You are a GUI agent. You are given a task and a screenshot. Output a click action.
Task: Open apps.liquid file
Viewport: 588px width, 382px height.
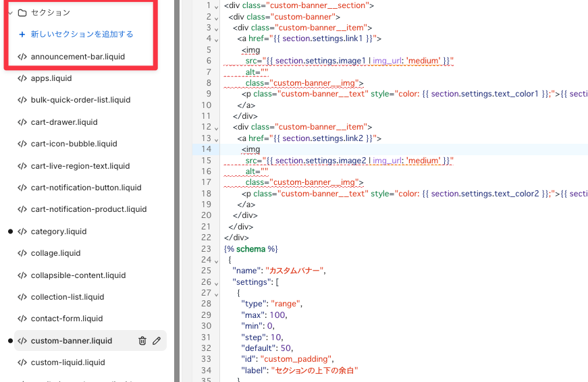pos(51,78)
